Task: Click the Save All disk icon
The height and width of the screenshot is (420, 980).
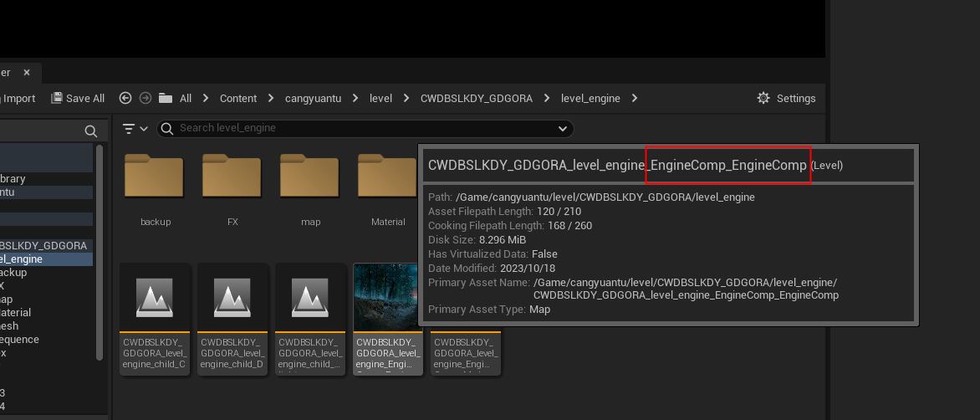Action: [x=57, y=98]
